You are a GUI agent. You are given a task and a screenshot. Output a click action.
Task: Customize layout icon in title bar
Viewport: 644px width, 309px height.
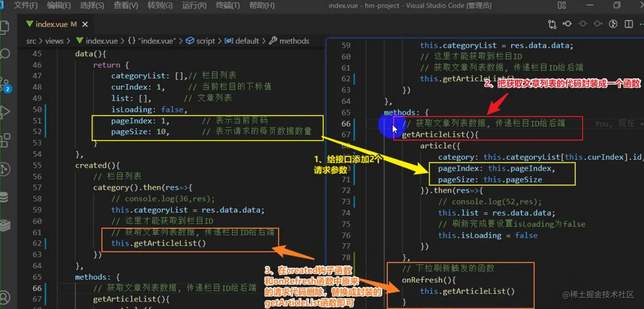pos(562,5)
